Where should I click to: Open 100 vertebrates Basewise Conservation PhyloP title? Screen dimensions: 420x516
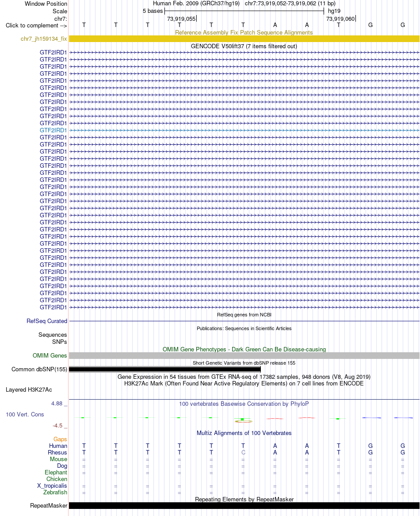click(244, 404)
